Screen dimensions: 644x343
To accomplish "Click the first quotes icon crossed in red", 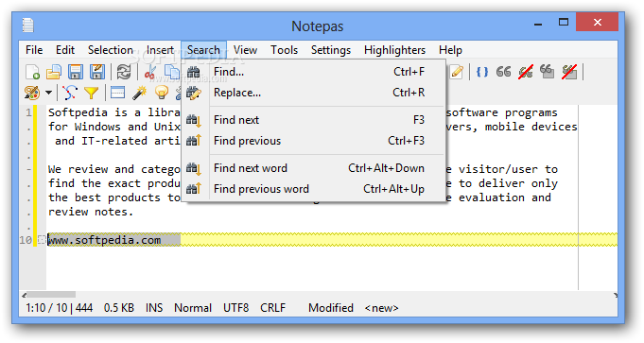I will 526,72.
